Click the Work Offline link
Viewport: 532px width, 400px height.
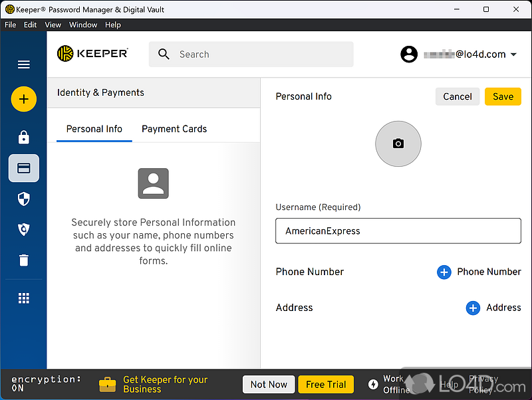pos(396,385)
